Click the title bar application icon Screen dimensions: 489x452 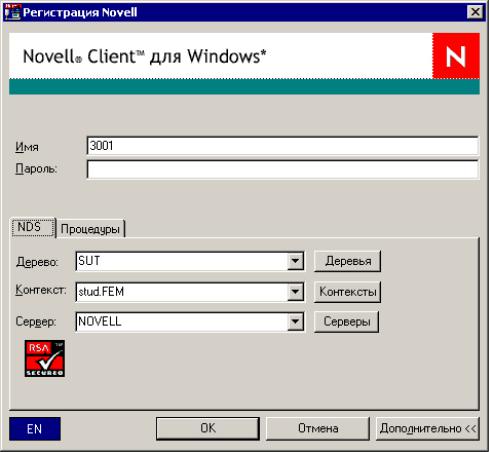coord(12,12)
